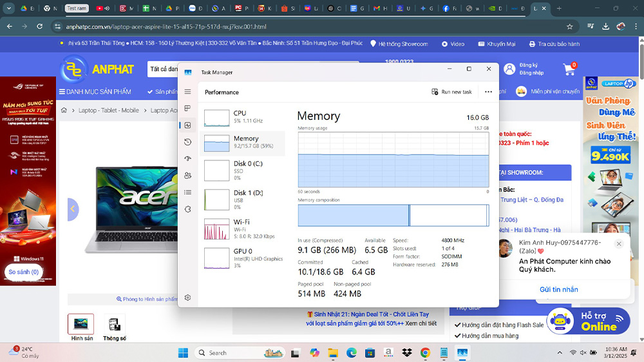
Task: Open Chrome three-dot menu
Action: pyautogui.click(x=636, y=26)
